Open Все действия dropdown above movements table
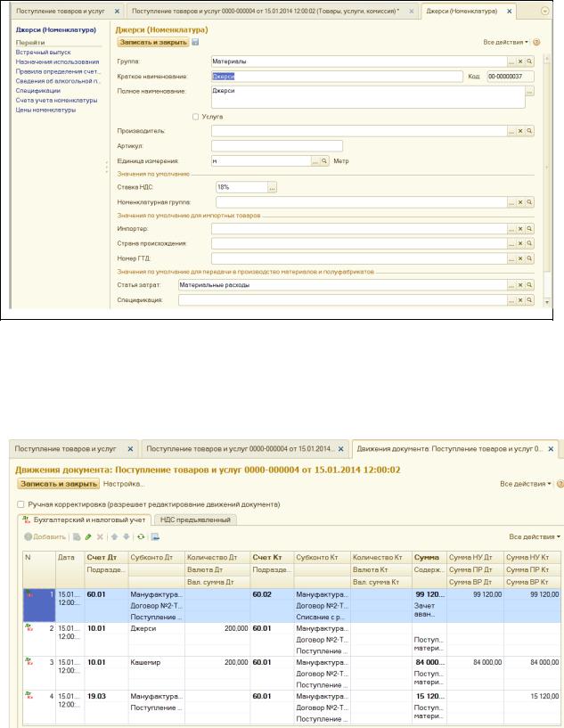 click(x=535, y=536)
